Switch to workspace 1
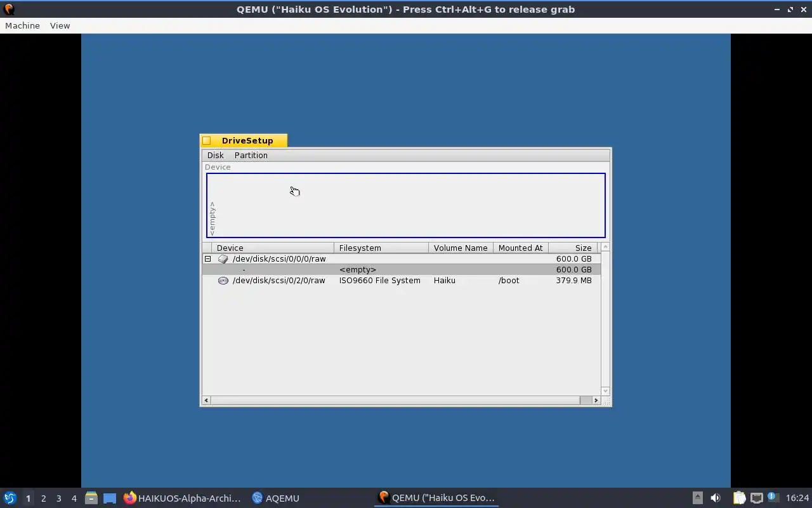 [28, 498]
